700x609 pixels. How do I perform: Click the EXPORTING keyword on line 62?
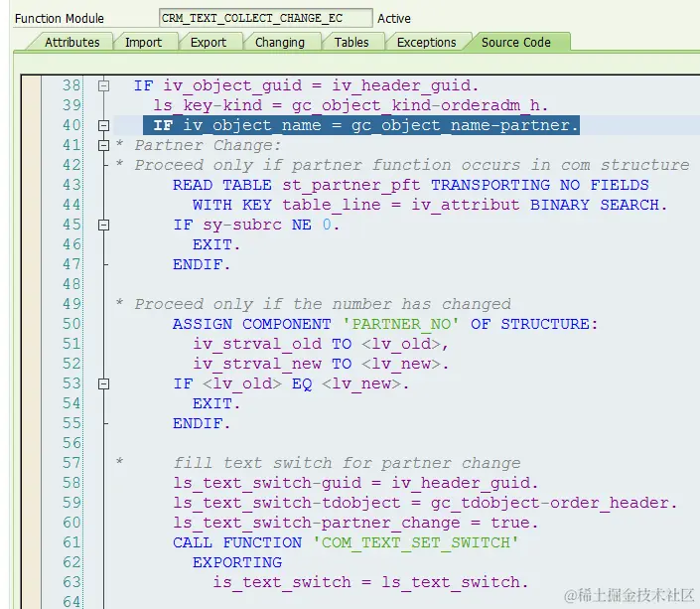237,562
